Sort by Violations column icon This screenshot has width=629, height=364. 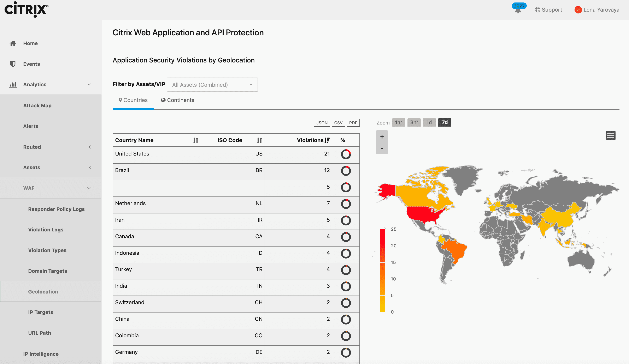[327, 140]
